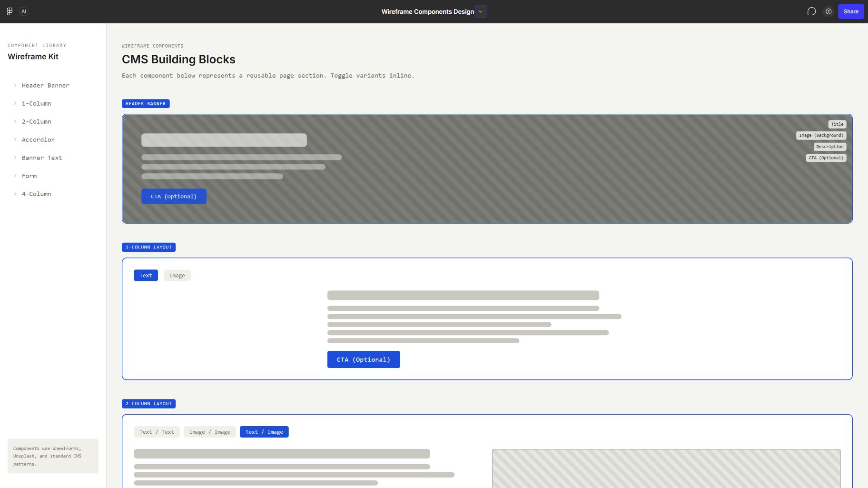Click CTA (Optional) button in 1-column layout

[364, 359]
